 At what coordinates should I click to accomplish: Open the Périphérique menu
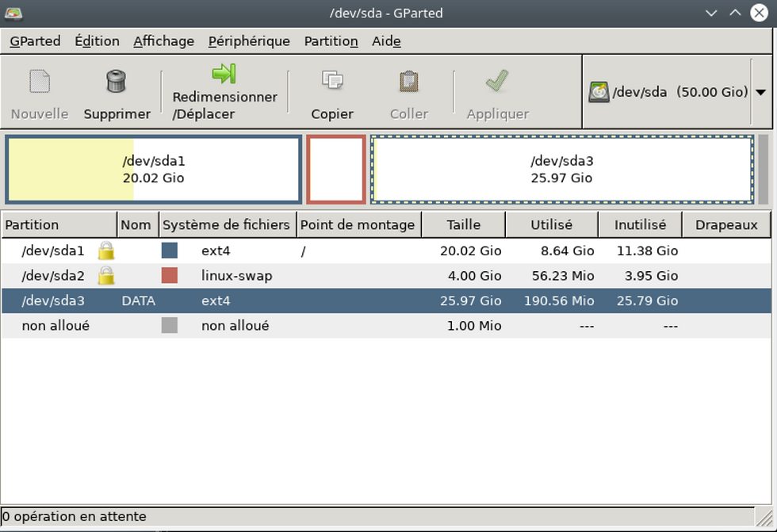click(x=249, y=41)
